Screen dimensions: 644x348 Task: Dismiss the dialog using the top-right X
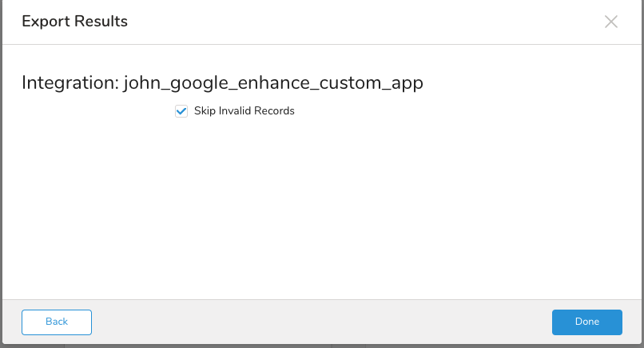pyautogui.click(x=611, y=22)
